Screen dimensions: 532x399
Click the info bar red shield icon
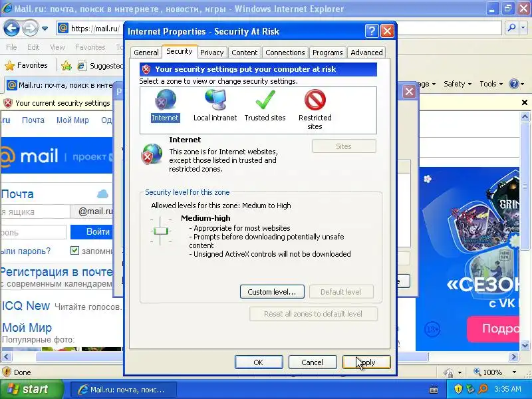(x=8, y=103)
